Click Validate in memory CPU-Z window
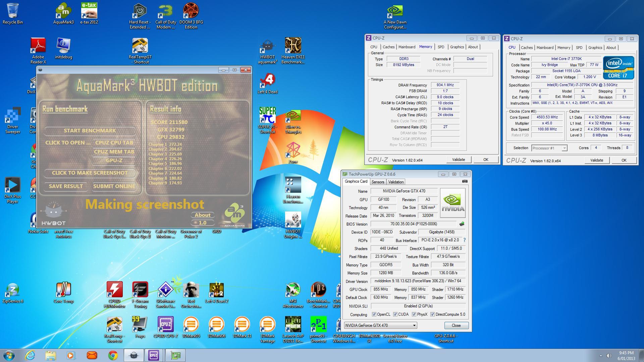The width and height of the screenshot is (644, 362). click(459, 160)
